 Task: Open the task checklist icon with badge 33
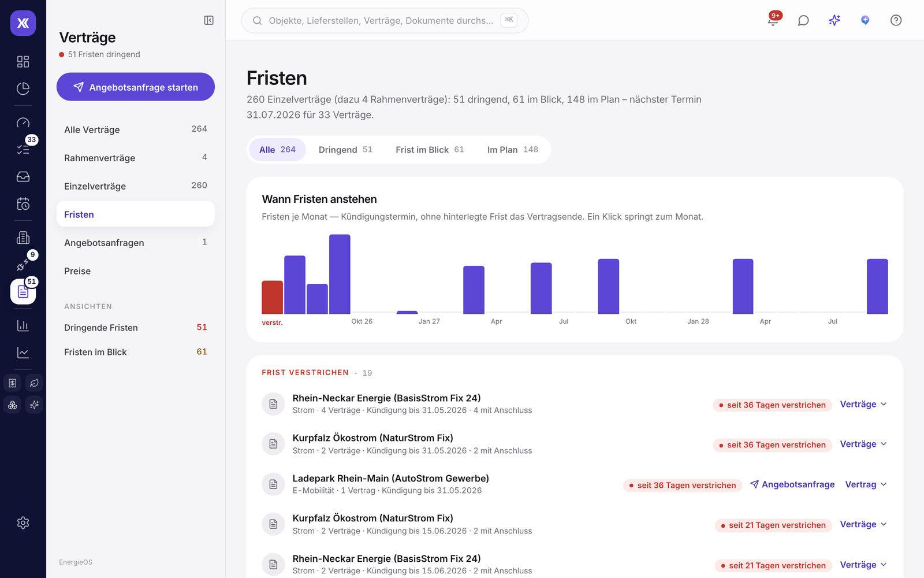(x=23, y=149)
